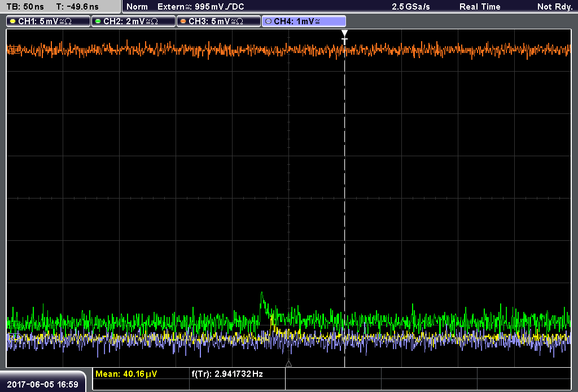Click the Norm trigger mode label

pos(137,7)
